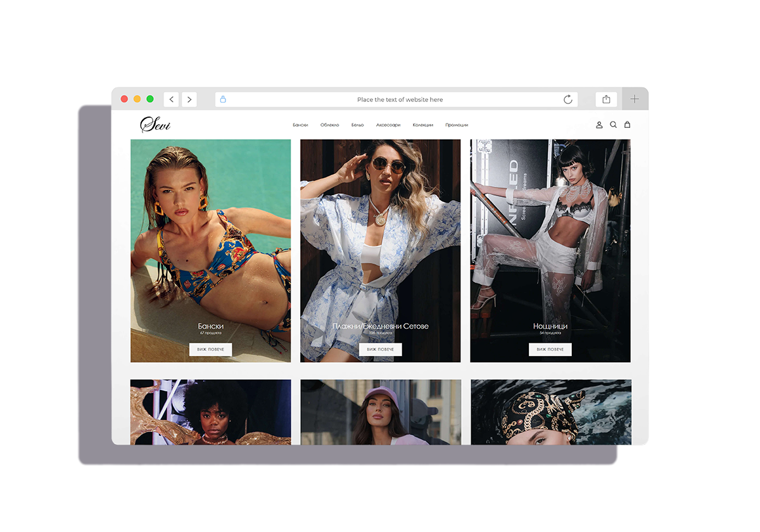This screenshot has height=532, width=760.
Task: Click ВИЖ ПОВЕЧЕ under Нощници
Action: (x=550, y=350)
